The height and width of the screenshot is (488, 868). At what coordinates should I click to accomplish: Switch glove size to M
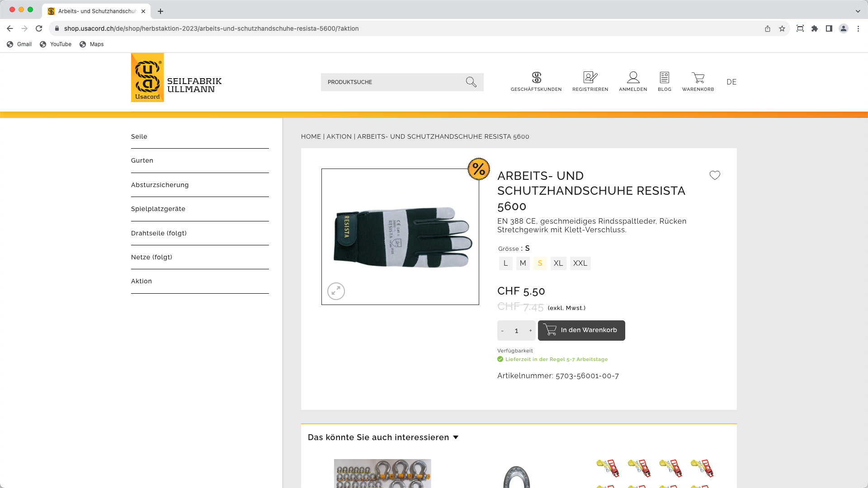pos(523,263)
